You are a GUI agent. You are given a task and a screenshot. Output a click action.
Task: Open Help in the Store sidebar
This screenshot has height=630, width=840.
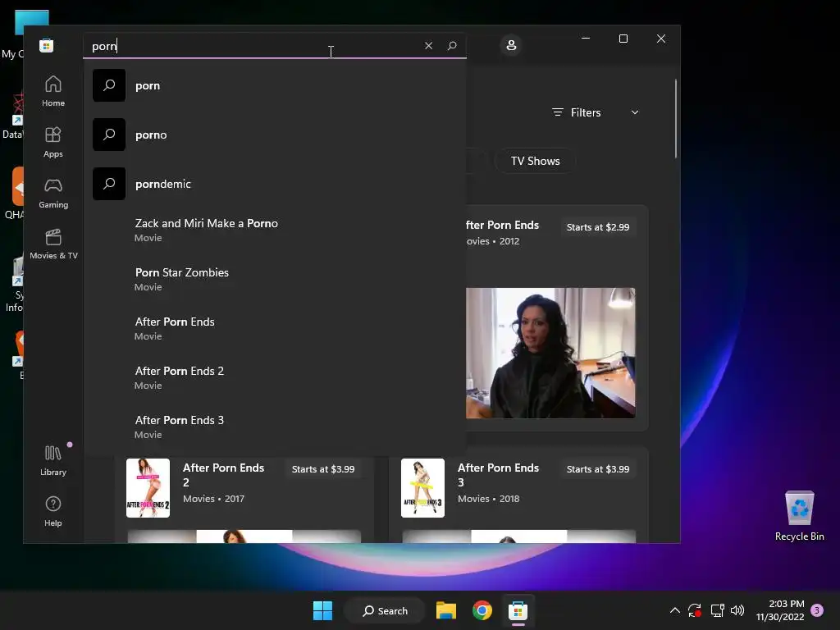(x=53, y=511)
